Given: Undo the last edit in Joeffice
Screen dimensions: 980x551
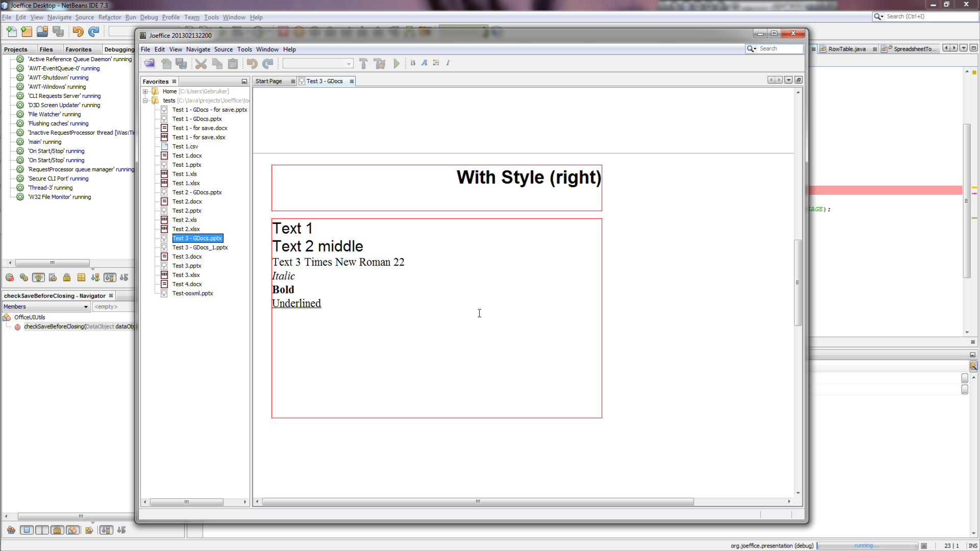Looking at the screenshot, I should (x=251, y=63).
